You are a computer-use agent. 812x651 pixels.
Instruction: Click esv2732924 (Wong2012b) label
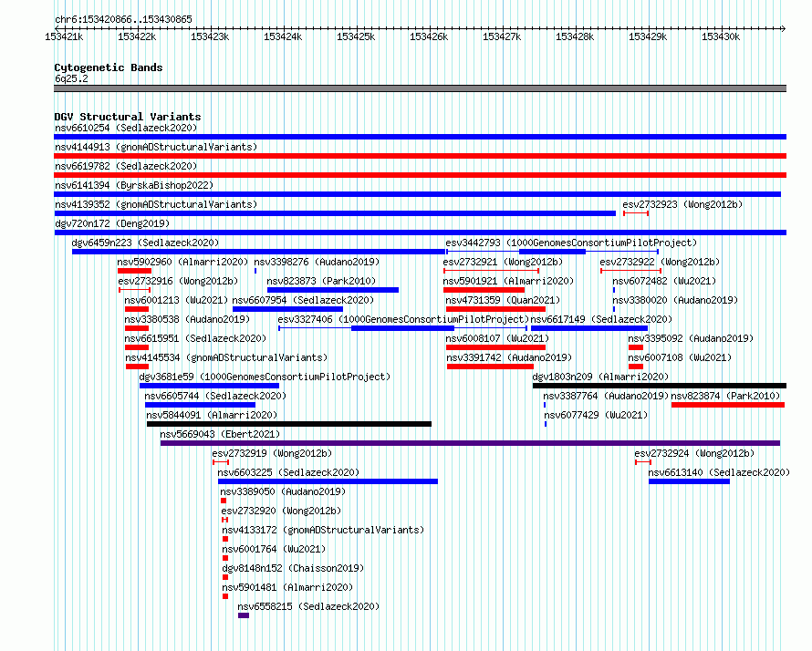[694, 453]
